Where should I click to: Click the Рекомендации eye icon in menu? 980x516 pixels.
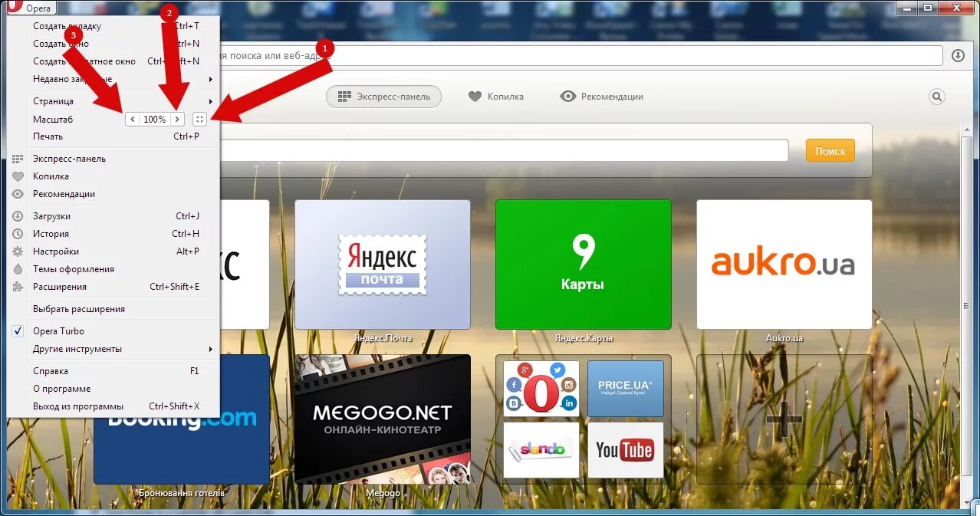(18, 194)
